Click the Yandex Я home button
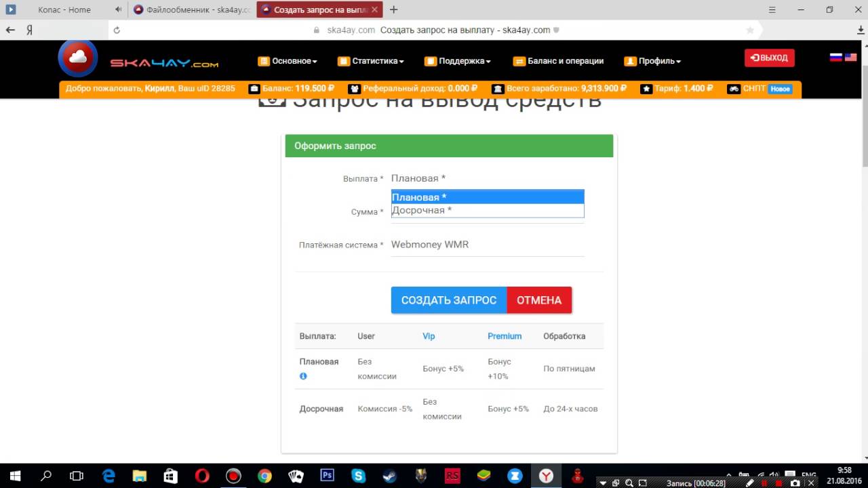 pyautogui.click(x=30, y=30)
